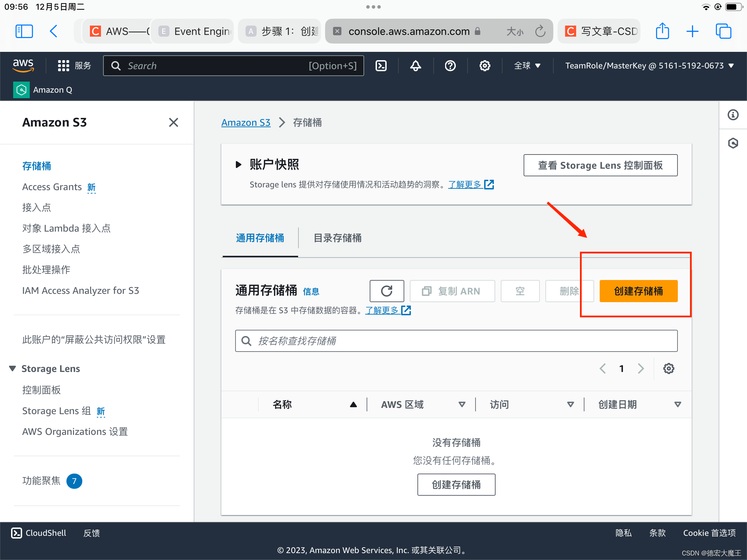Open IAM Access Analyzer for S3
Viewport: 747px width, 560px height.
pyautogui.click(x=81, y=290)
